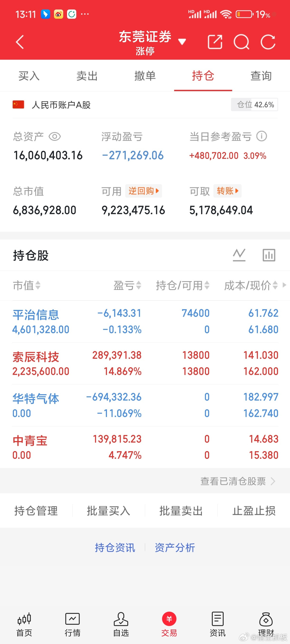Screen dimensions: 290x644
Task: Go to 首页 in bottom navigation
Action: tap(24, 624)
